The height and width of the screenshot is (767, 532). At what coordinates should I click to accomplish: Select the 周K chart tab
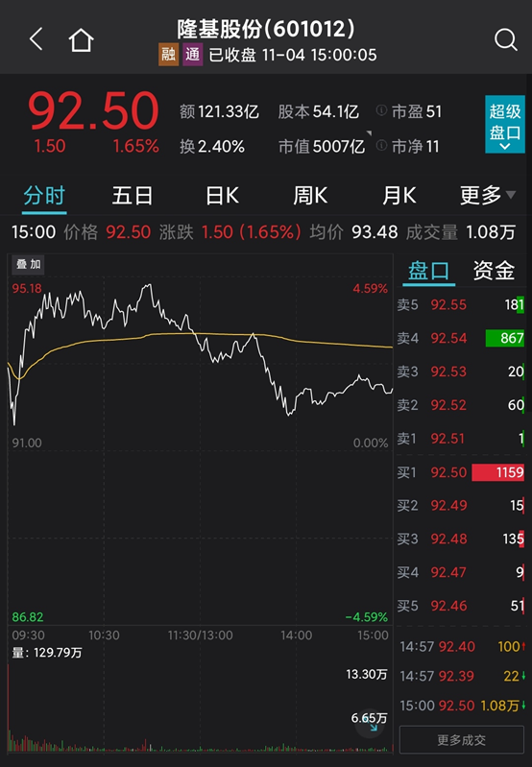[x=310, y=196]
